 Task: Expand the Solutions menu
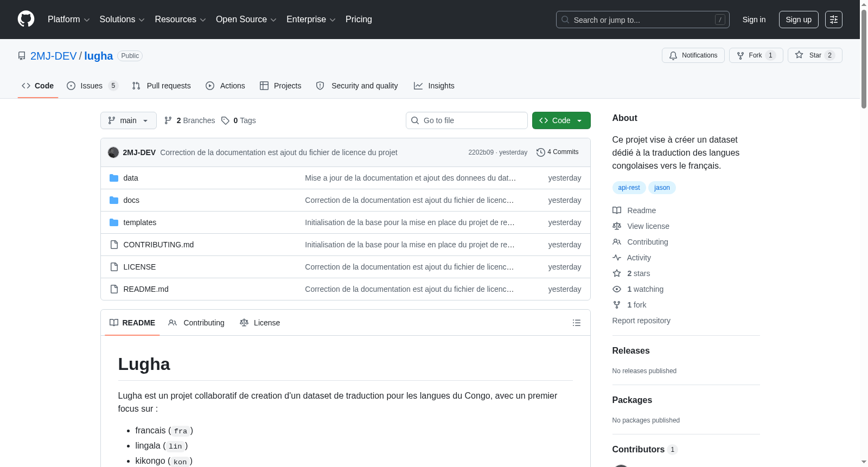(122, 20)
